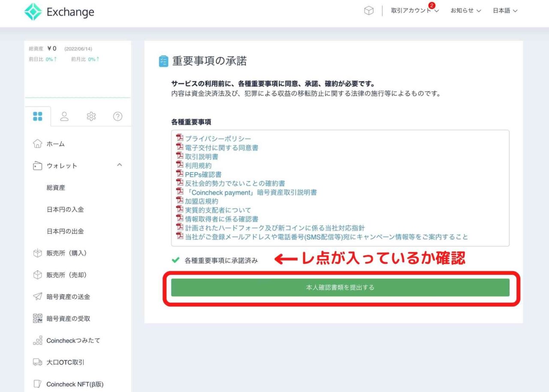Click the ウォレット wallet icon

tap(38, 166)
